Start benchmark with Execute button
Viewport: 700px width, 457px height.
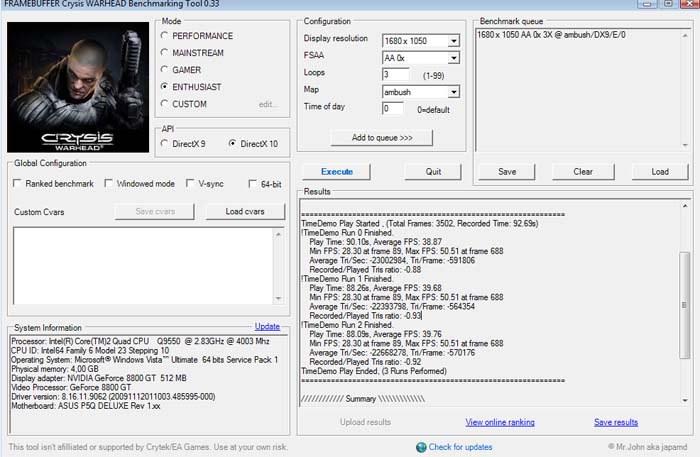[x=337, y=172]
